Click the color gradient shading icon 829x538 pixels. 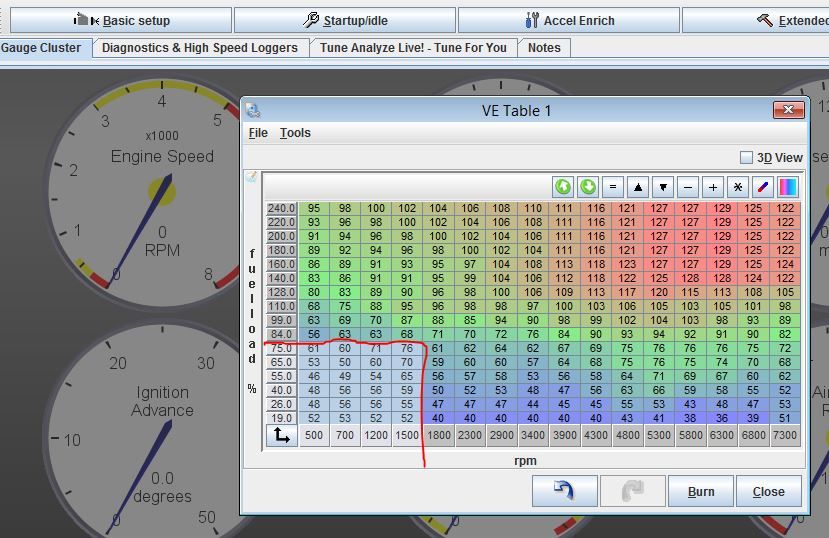[x=788, y=187]
